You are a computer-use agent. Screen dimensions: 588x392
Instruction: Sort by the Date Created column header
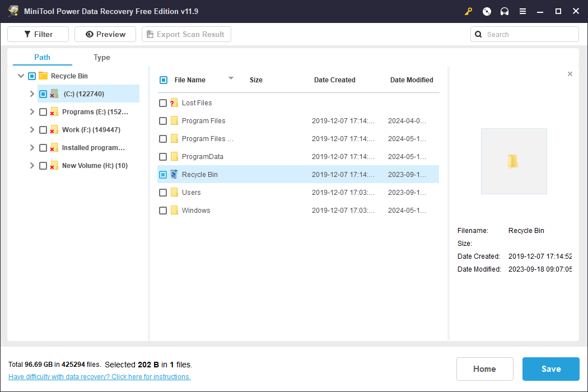coord(334,80)
